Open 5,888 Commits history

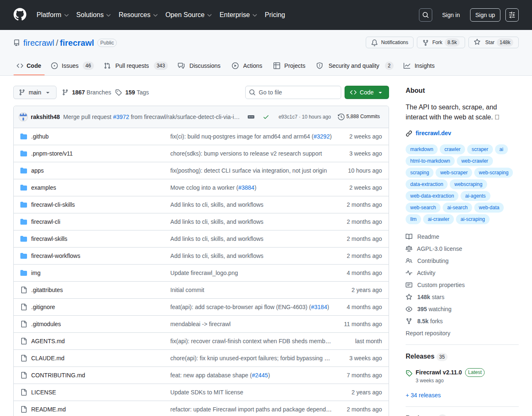(x=359, y=116)
